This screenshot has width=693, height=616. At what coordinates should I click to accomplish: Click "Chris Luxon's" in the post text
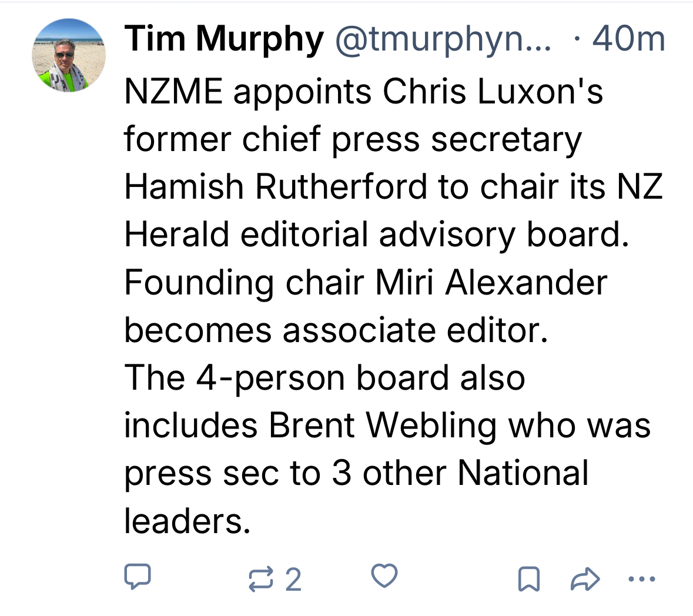pyautogui.click(x=493, y=92)
